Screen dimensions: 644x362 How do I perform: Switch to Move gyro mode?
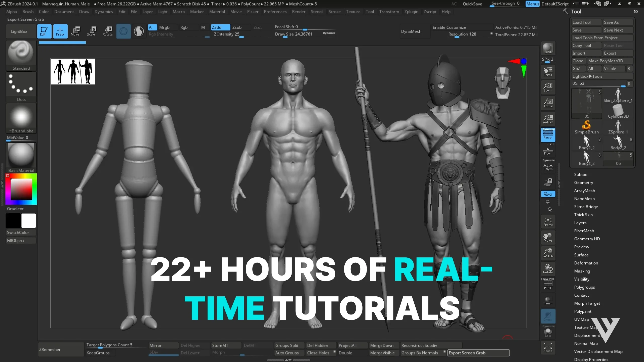click(x=75, y=31)
